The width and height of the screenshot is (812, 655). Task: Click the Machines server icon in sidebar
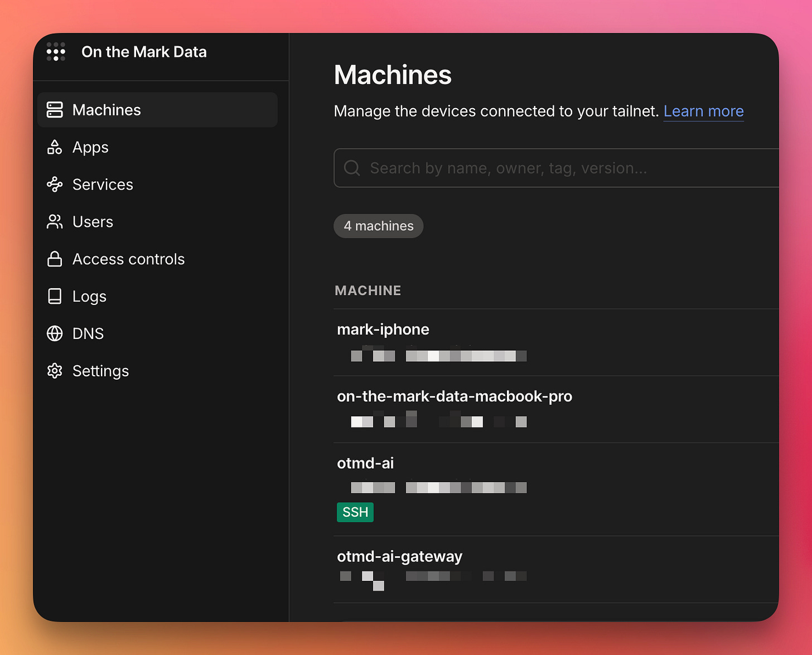(x=55, y=110)
